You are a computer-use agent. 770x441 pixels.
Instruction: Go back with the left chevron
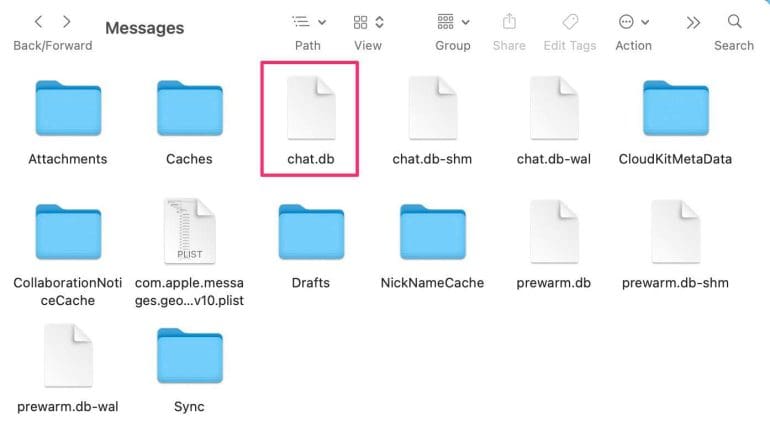(x=38, y=22)
